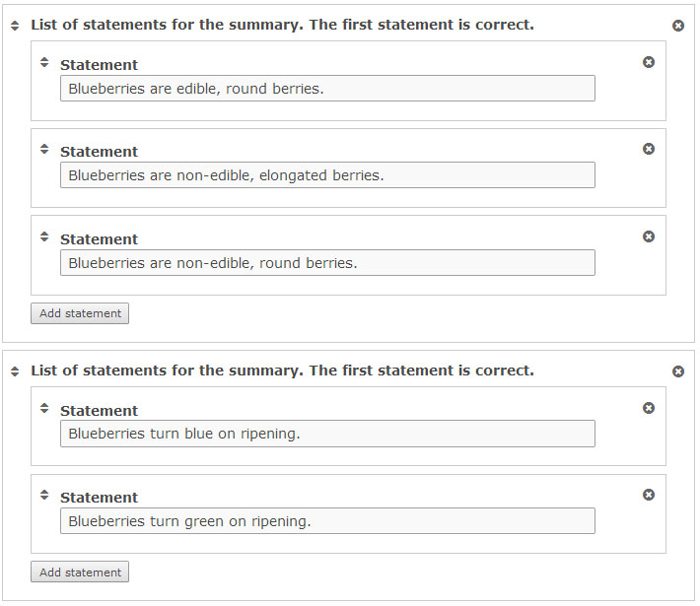Delete the 'turn blue on ripening' statement
This screenshot has width=700, height=606.
(649, 408)
